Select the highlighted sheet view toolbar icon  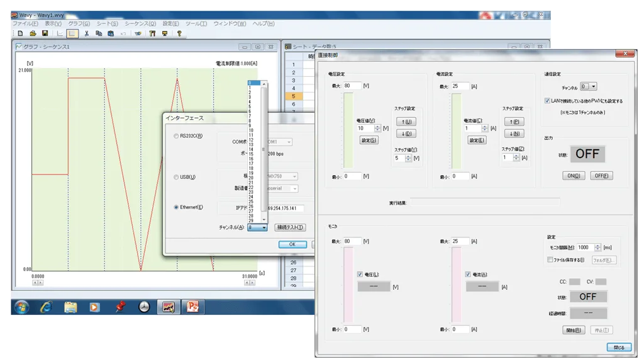[x=73, y=33]
